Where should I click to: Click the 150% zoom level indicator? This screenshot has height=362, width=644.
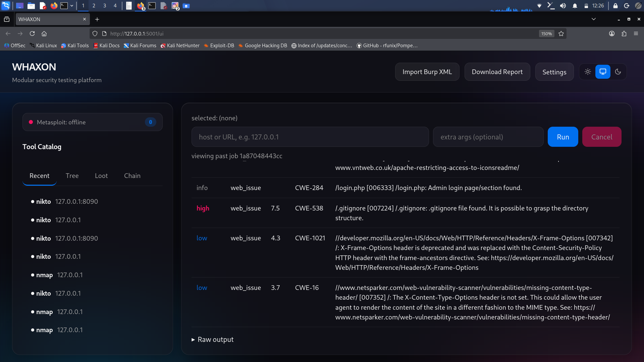point(546,34)
